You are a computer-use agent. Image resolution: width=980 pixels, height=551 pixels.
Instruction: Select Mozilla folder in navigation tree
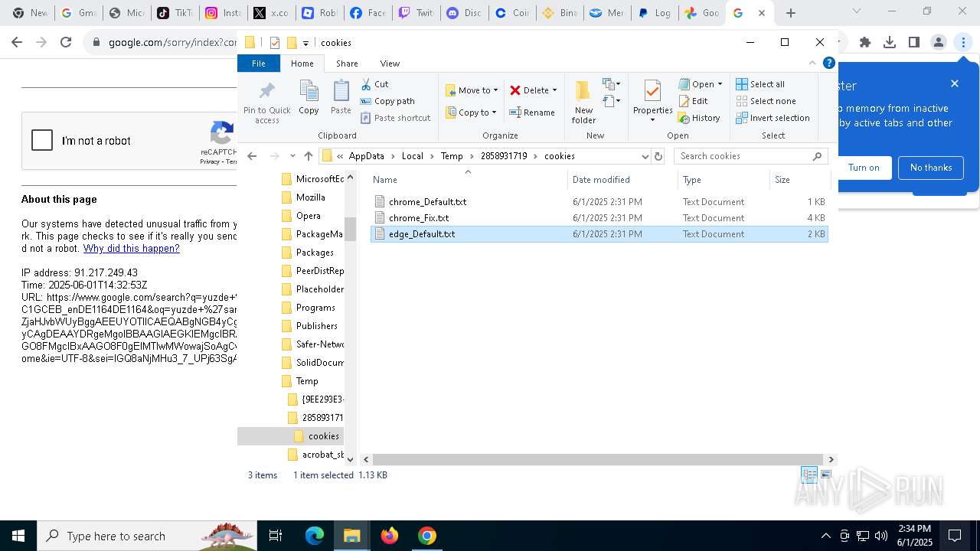point(311,197)
